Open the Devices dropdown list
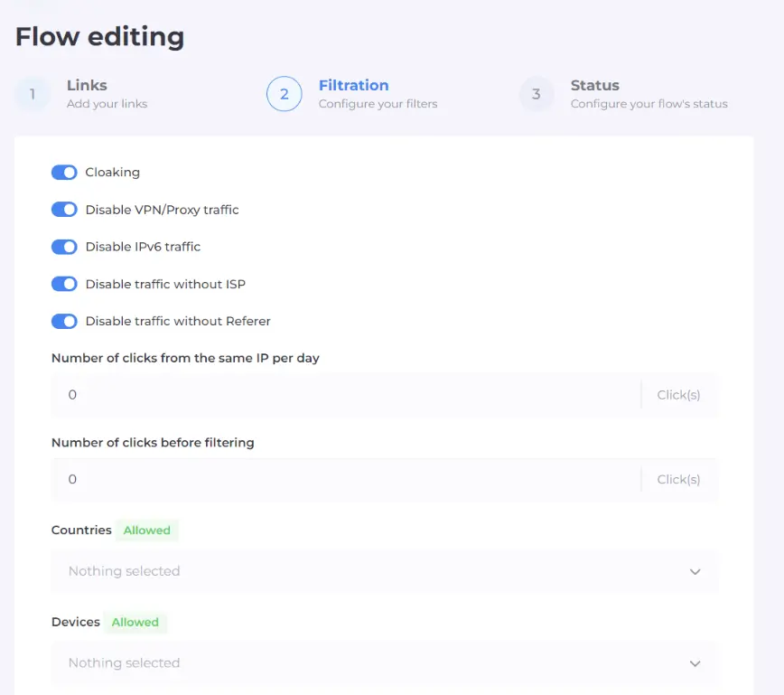 [x=370, y=662]
